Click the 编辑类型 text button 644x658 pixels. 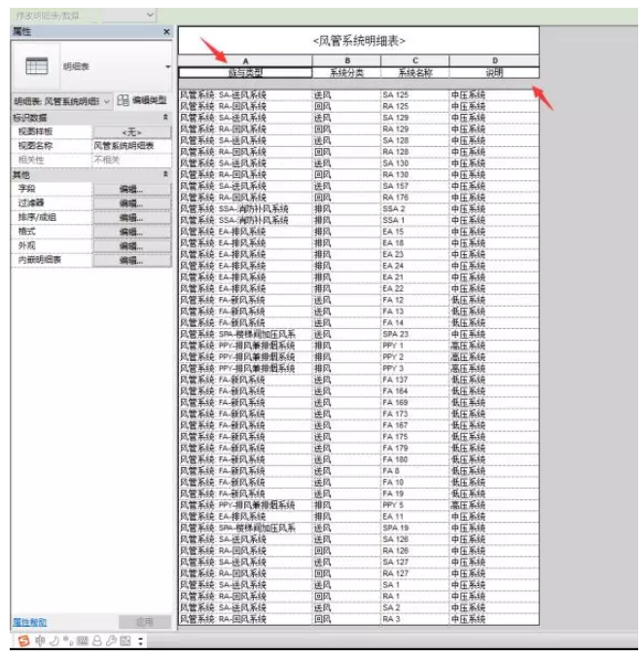[149, 100]
